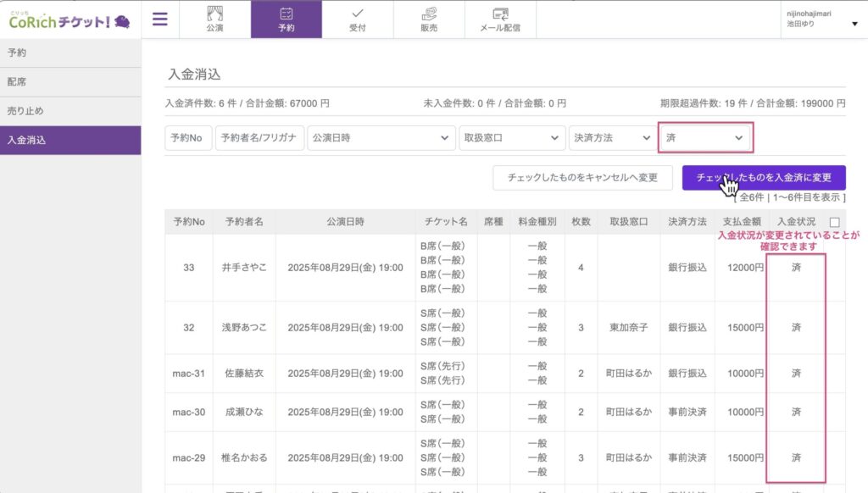Open the メール配信 mail icon tab
868x493 pixels.
coord(501,19)
